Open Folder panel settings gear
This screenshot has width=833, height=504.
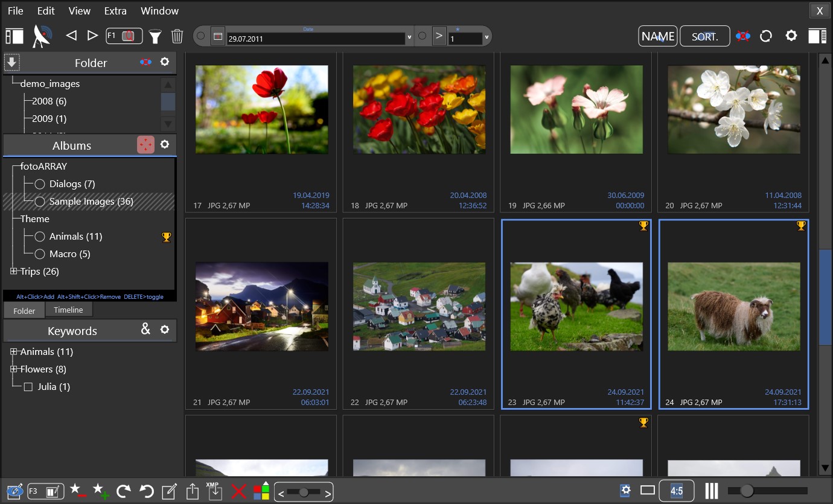(165, 62)
